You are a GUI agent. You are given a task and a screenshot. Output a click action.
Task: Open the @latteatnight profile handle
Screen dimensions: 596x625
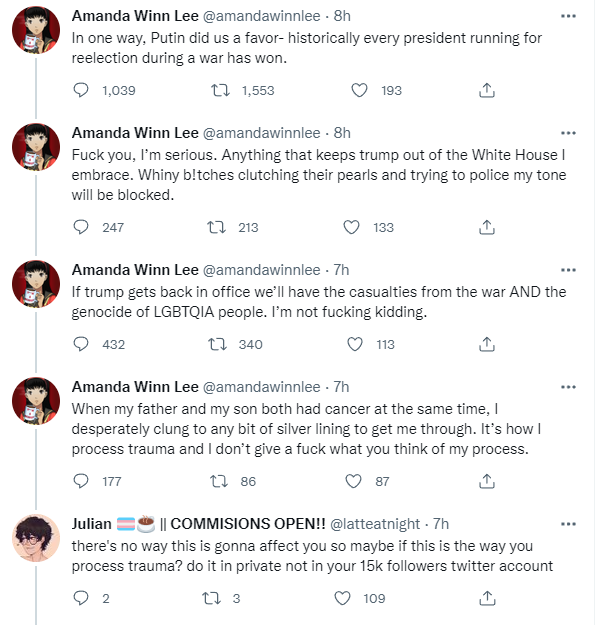(x=375, y=524)
